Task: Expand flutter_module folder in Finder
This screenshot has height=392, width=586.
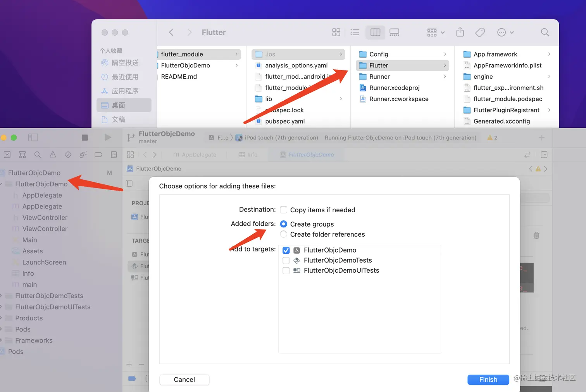Action: tap(236, 54)
